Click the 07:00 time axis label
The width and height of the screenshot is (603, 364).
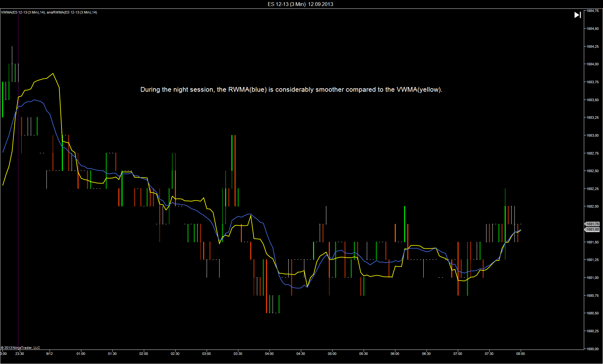(458, 354)
